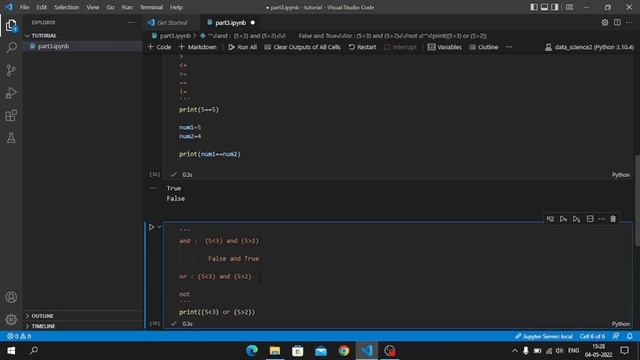Restart the notebook kernel
This screenshot has height=360, width=640.
click(x=362, y=47)
